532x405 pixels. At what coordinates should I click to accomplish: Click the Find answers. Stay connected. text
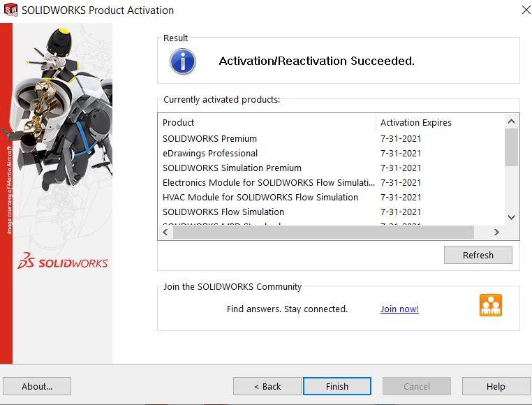(x=287, y=309)
